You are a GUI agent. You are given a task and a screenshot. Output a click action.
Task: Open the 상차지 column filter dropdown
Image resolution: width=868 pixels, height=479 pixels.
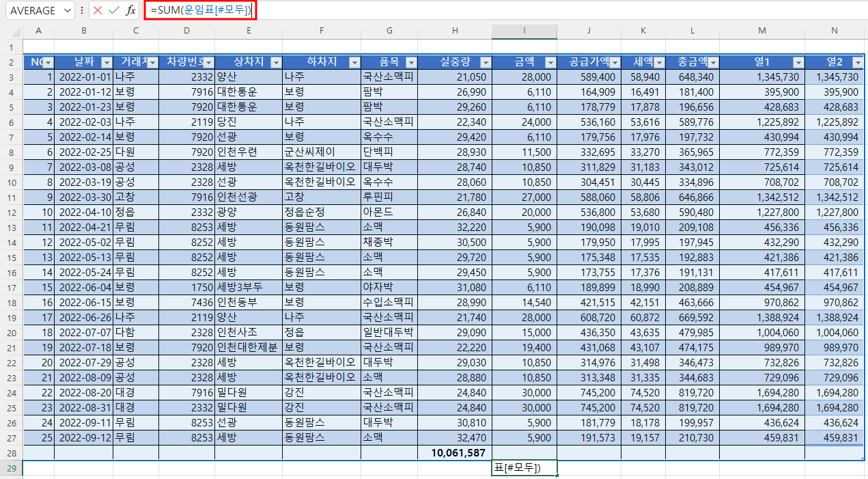pyautogui.click(x=276, y=62)
